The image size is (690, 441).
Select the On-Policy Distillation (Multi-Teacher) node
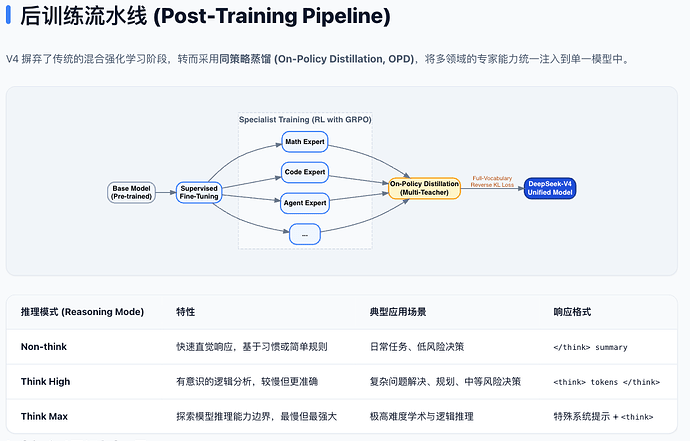pyautogui.click(x=424, y=188)
